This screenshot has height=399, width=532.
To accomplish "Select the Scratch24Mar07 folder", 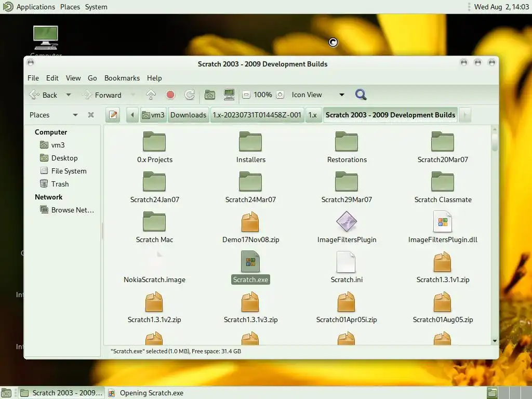I will (250, 187).
